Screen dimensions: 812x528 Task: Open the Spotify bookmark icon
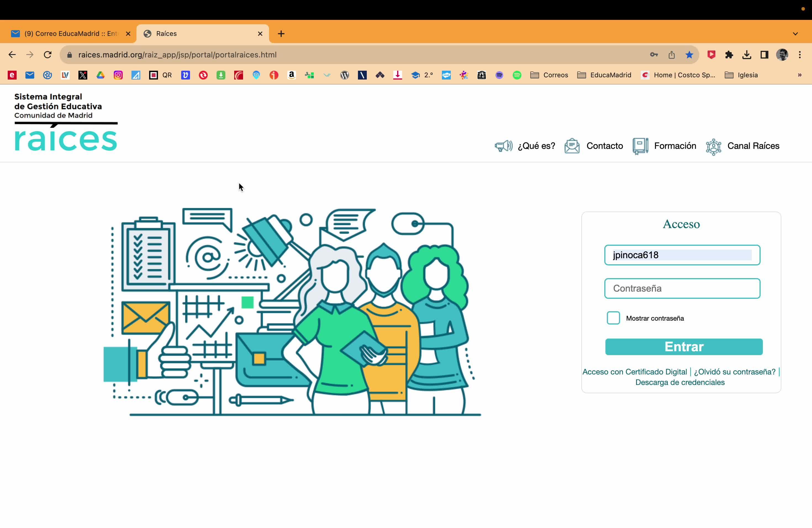pyautogui.click(x=517, y=75)
